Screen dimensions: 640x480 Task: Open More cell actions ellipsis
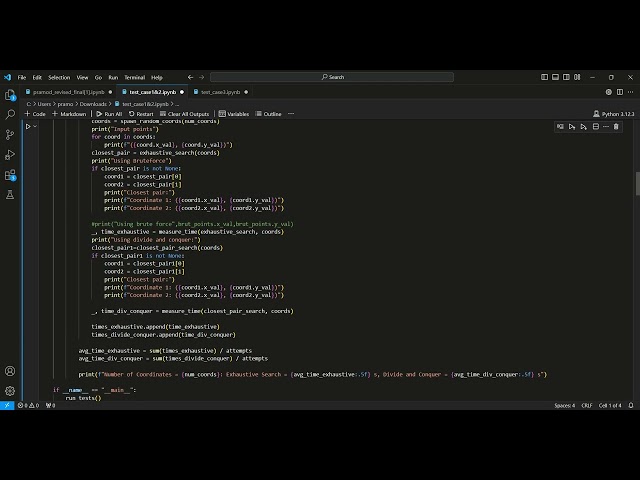(606, 127)
